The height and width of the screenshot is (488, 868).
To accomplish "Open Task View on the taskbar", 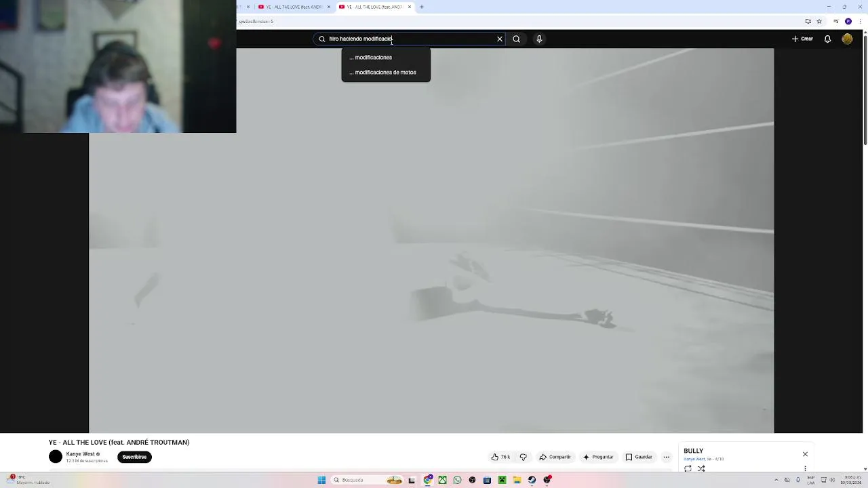I will (412, 480).
